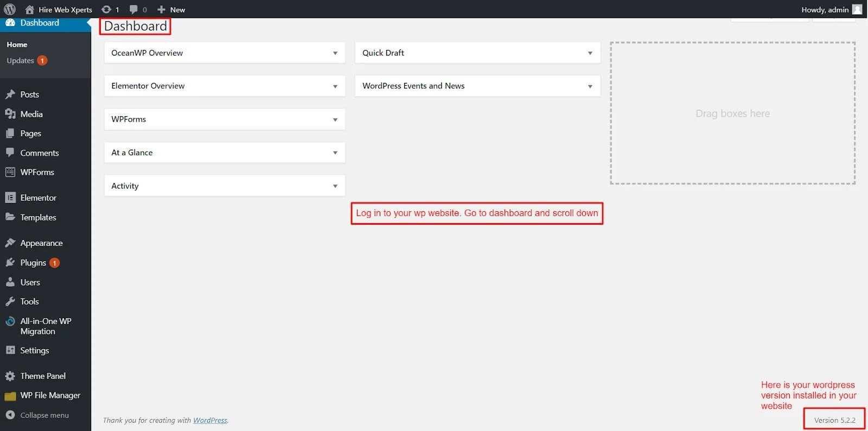Click the New content link
This screenshot has height=431, width=868.
pyautogui.click(x=177, y=10)
